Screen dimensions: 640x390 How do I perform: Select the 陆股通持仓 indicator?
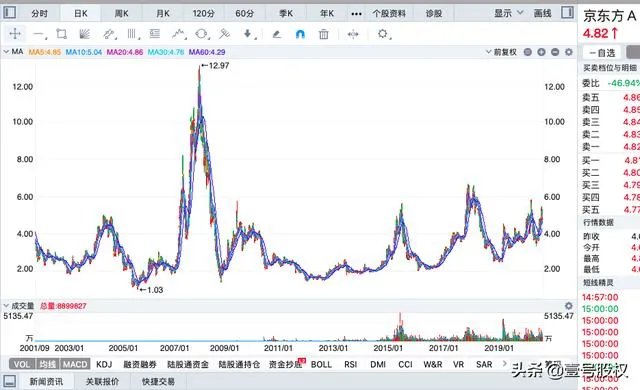239,364
